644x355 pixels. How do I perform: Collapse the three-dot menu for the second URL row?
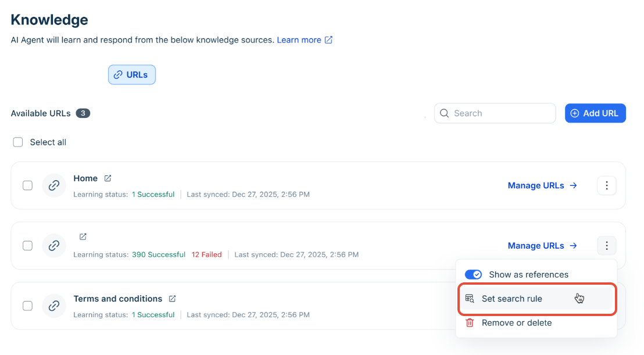point(607,246)
